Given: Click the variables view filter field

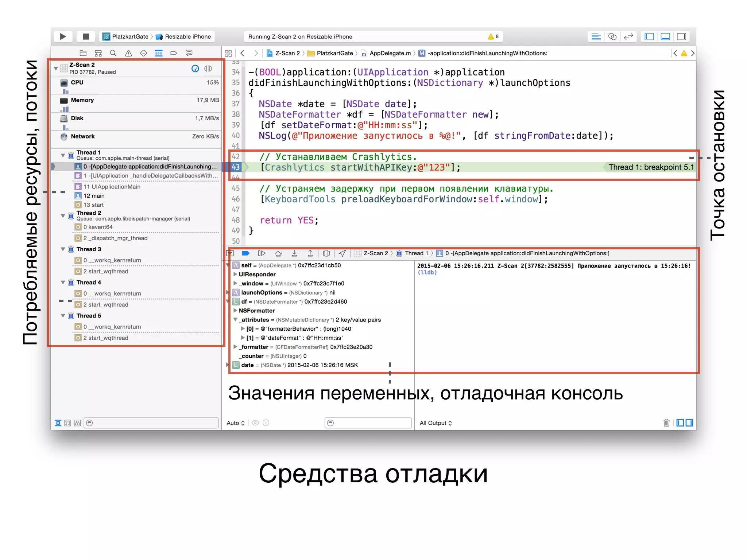Looking at the screenshot, I should point(368,423).
